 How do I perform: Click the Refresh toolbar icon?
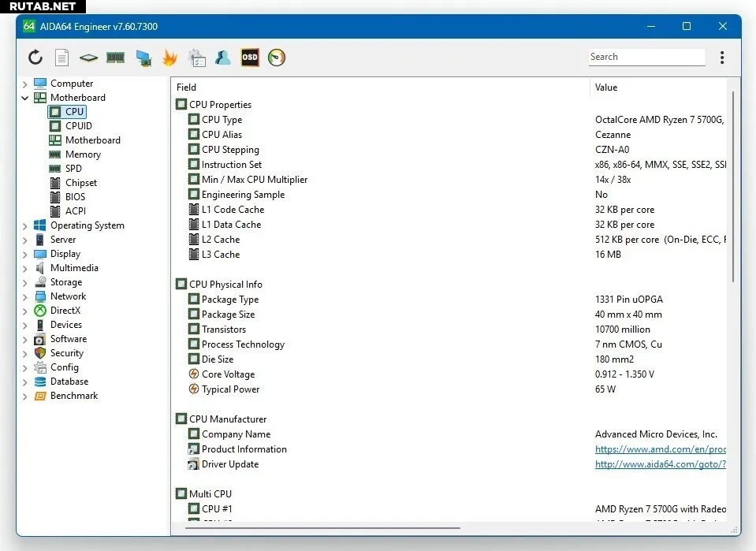click(x=35, y=58)
